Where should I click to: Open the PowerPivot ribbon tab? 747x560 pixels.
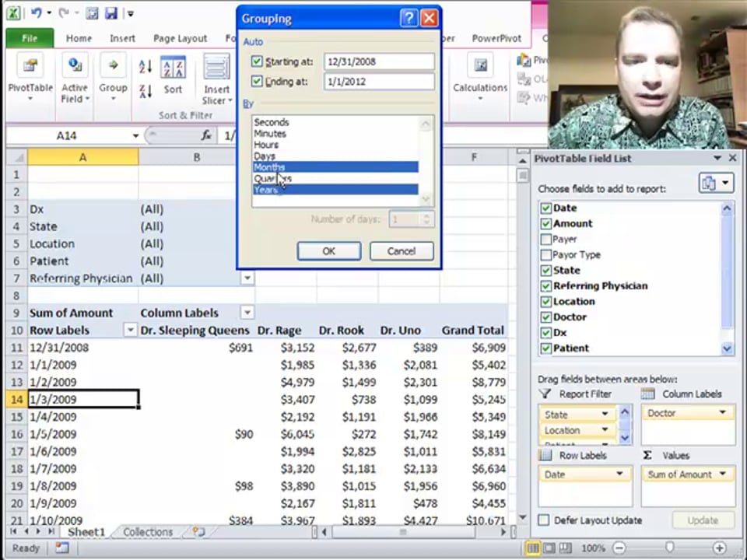pyautogui.click(x=496, y=38)
